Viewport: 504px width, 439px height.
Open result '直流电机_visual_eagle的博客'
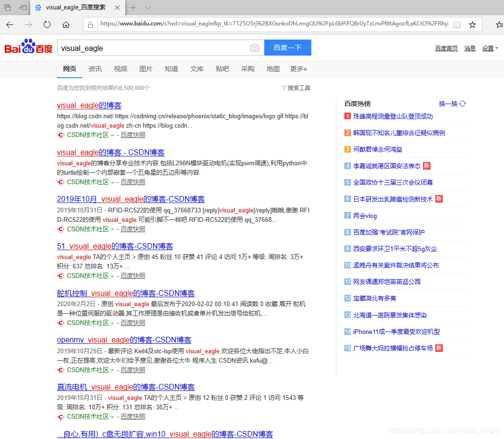[x=126, y=387]
